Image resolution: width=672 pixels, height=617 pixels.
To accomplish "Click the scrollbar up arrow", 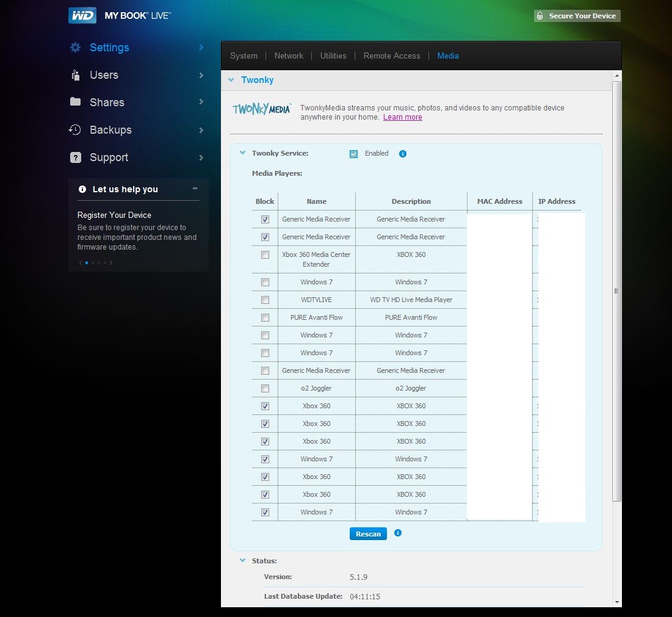I will (616, 76).
